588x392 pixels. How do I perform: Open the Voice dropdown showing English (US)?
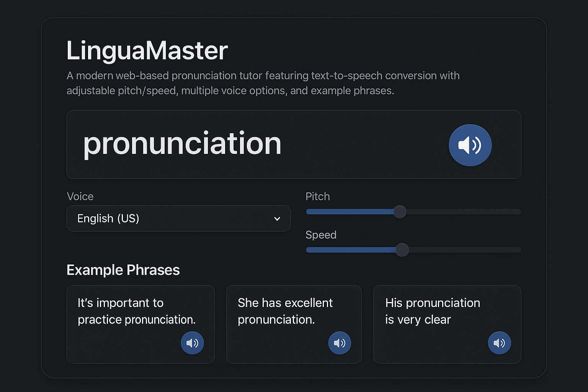178,219
